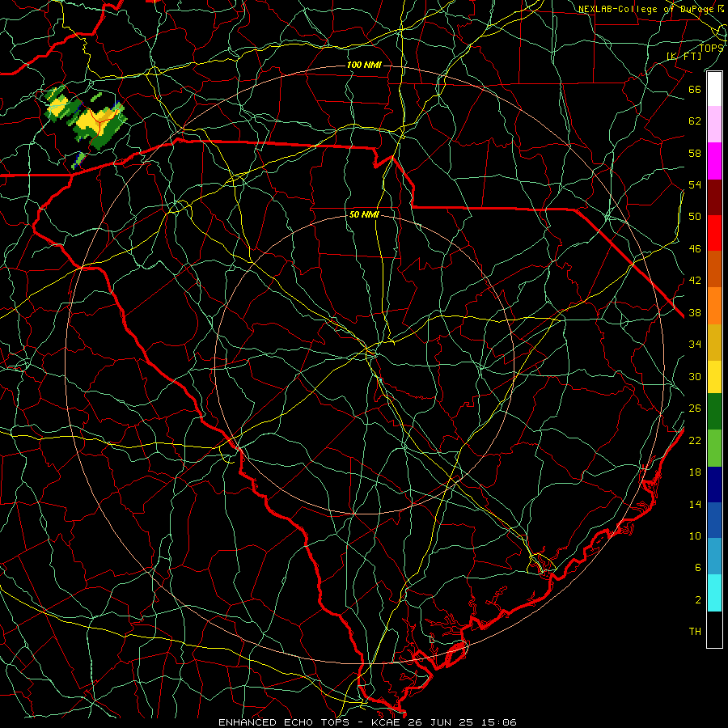The width and height of the screenshot is (728, 728).
Task: Click the light green legend swatch
Action: (714, 448)
